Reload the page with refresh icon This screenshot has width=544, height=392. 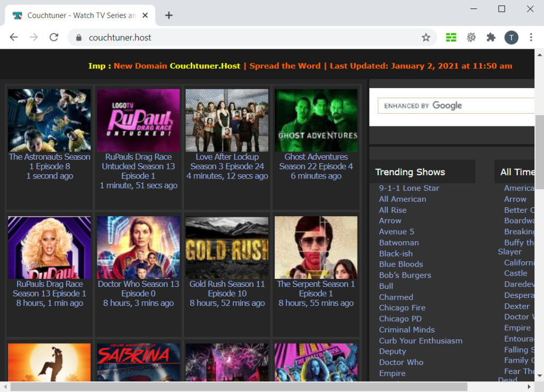click(54, 38)
